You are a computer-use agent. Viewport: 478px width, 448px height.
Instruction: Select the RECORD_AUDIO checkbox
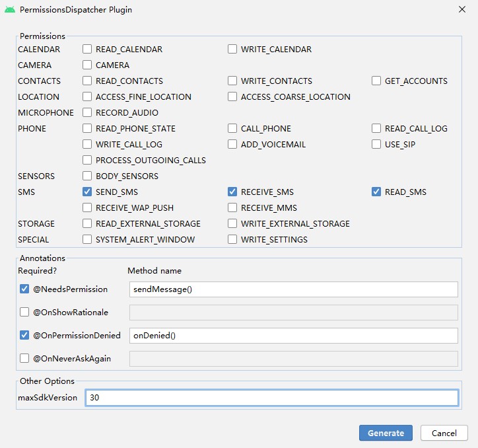[87, 113]
